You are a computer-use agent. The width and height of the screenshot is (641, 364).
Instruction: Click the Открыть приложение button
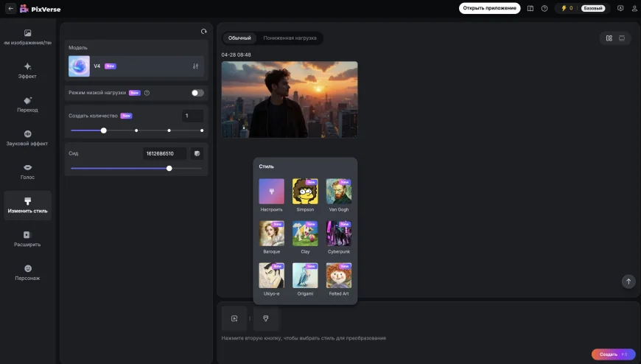tap(489, 8)
